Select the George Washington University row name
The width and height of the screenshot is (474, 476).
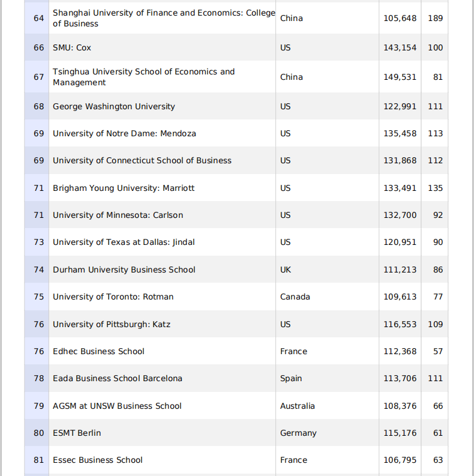(x=114, y=106)
